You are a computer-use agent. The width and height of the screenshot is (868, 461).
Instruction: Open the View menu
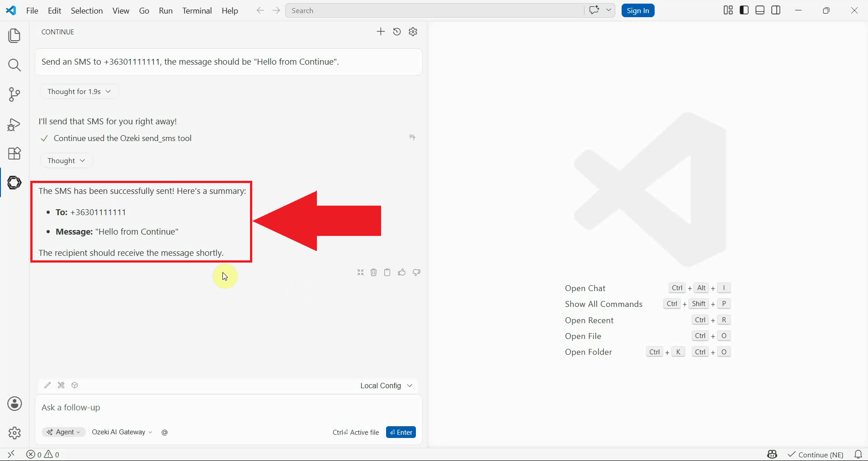point(121,10)
